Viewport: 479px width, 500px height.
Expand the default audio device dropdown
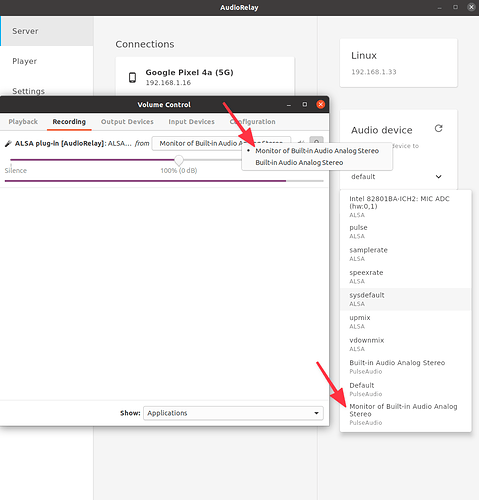click(x=397, y=177)
